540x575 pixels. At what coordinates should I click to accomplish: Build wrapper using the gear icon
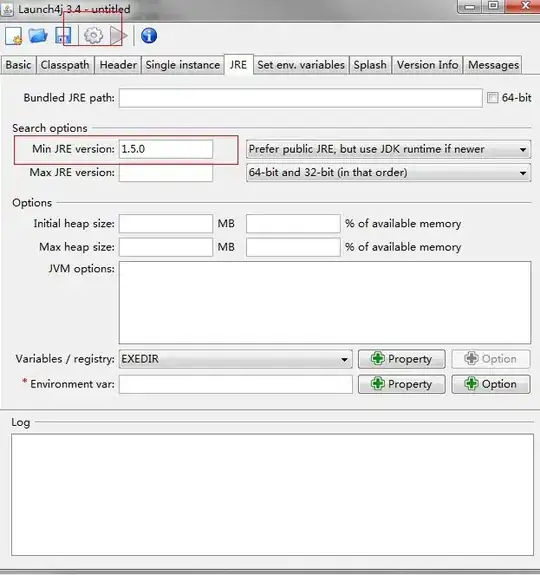coord(93,36)
